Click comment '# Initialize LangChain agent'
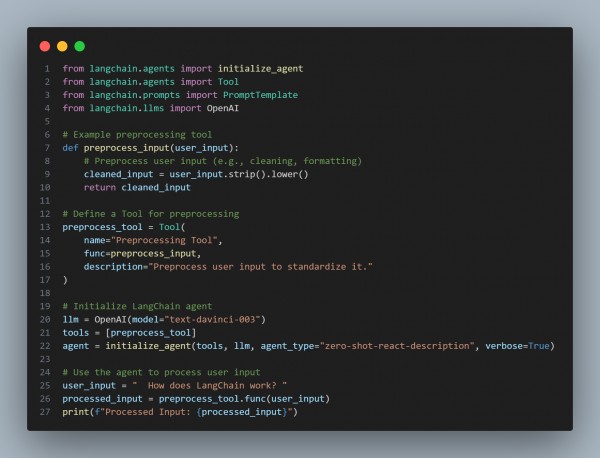600x458 pixels. coord(137,306)
